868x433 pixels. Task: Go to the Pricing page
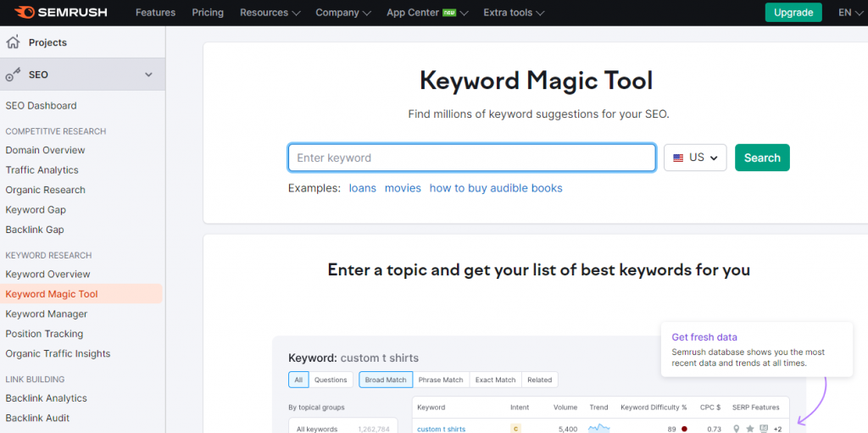tap(208, 12)
